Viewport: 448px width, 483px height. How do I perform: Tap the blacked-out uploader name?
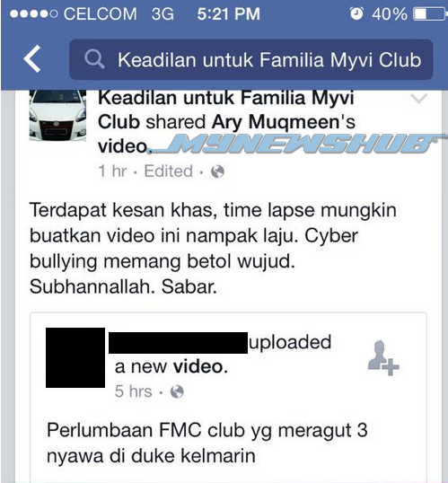point(178,343)
